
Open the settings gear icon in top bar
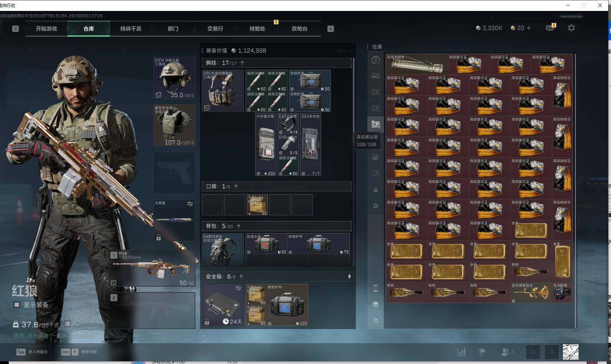tap(571, 28)
